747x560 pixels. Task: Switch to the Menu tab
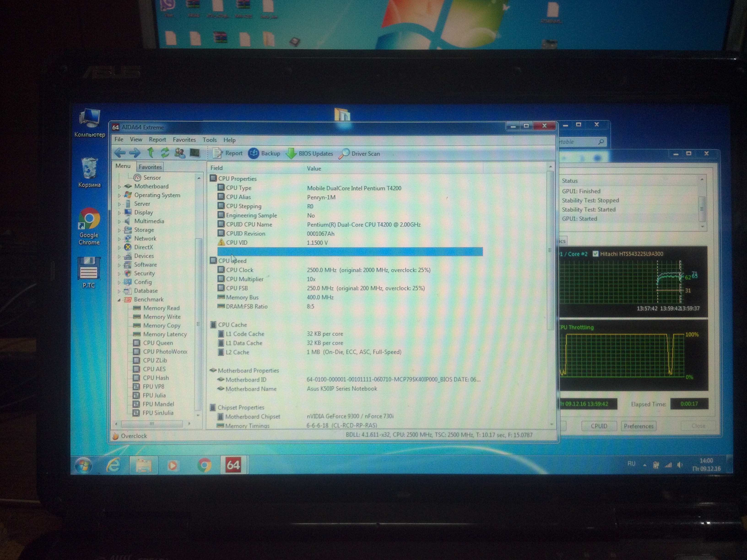pyautogui.click(x=123, y=166)
